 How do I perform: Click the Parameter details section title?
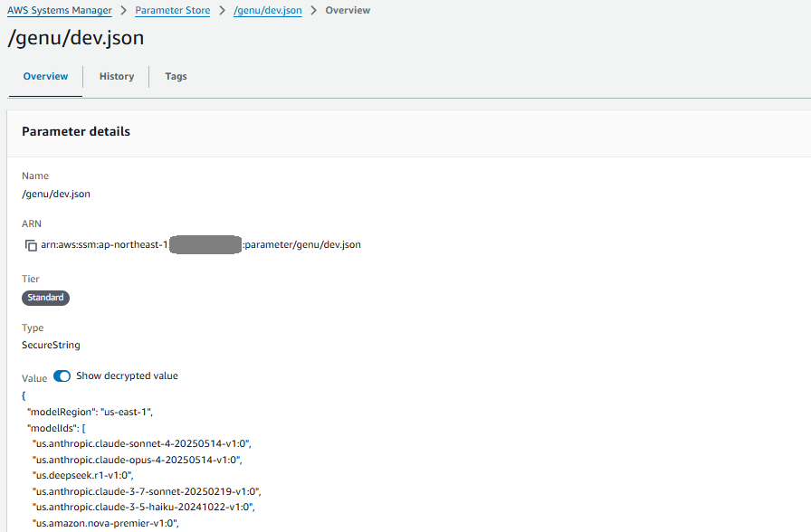point(76,131)
